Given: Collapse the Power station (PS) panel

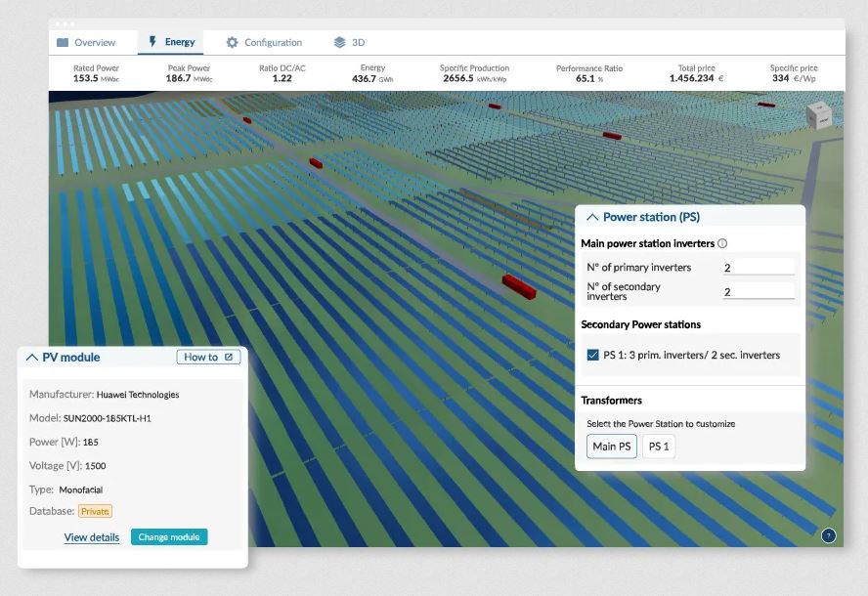Looking at the screenshot, I should 592,217.
